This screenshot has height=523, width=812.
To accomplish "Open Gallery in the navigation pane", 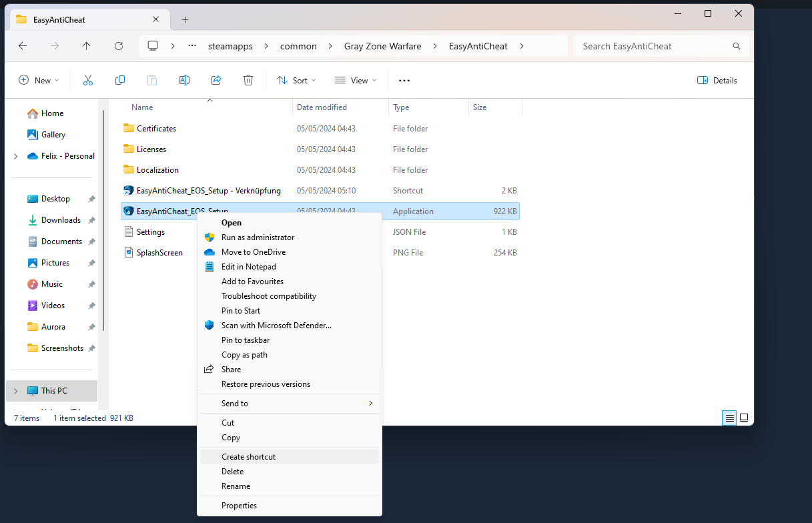I will coord(53,135).
